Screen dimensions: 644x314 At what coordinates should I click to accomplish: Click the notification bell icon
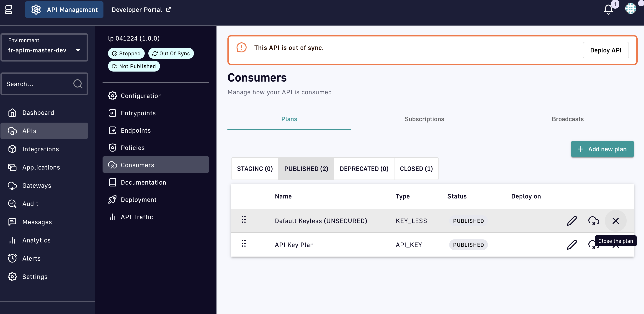click(x=608, y=10)
